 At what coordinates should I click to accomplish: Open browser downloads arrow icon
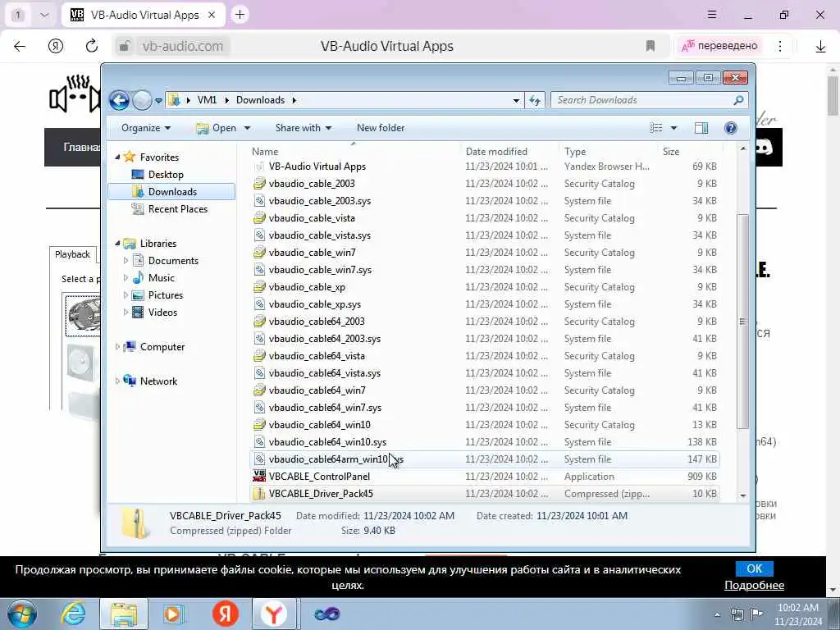[x=820, y=47]
